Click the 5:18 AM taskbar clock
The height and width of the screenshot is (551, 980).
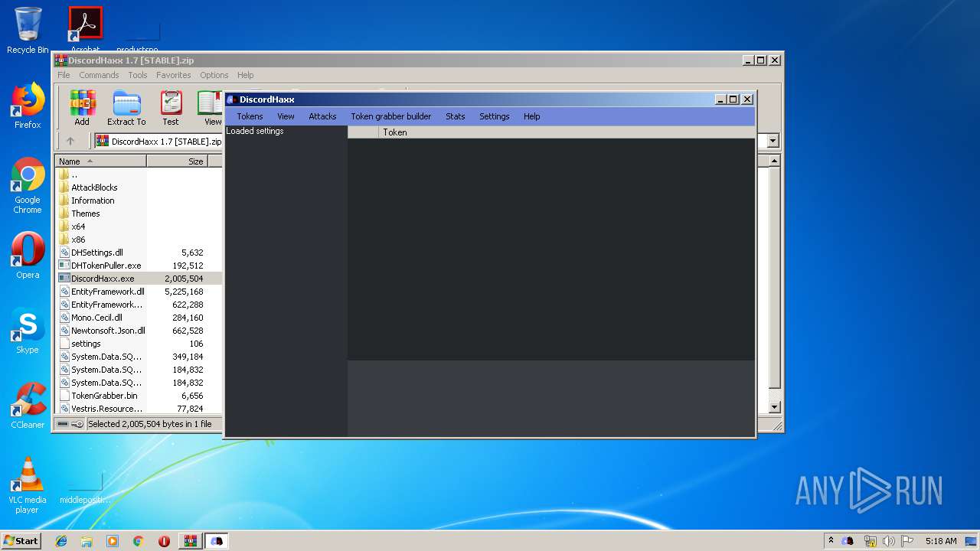tap(940, 541)
